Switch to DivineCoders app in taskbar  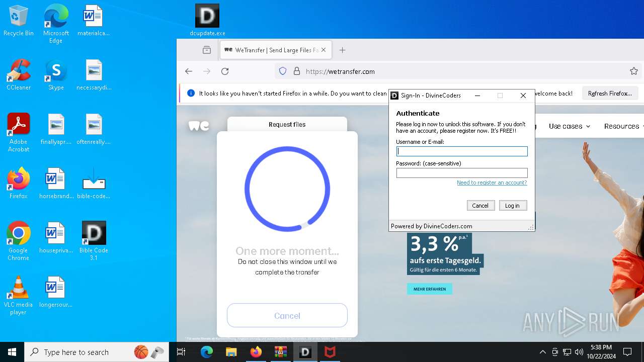click(x=305, y=352)
